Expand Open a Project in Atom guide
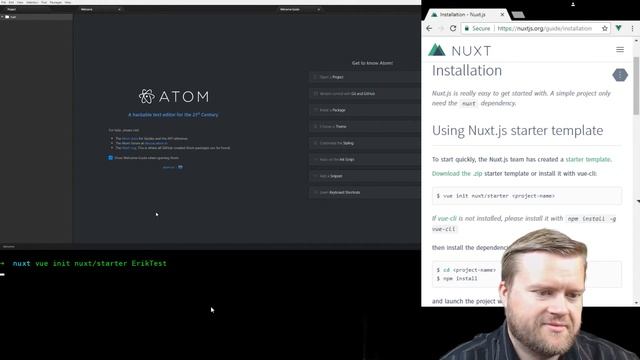 tap(365, 77)
